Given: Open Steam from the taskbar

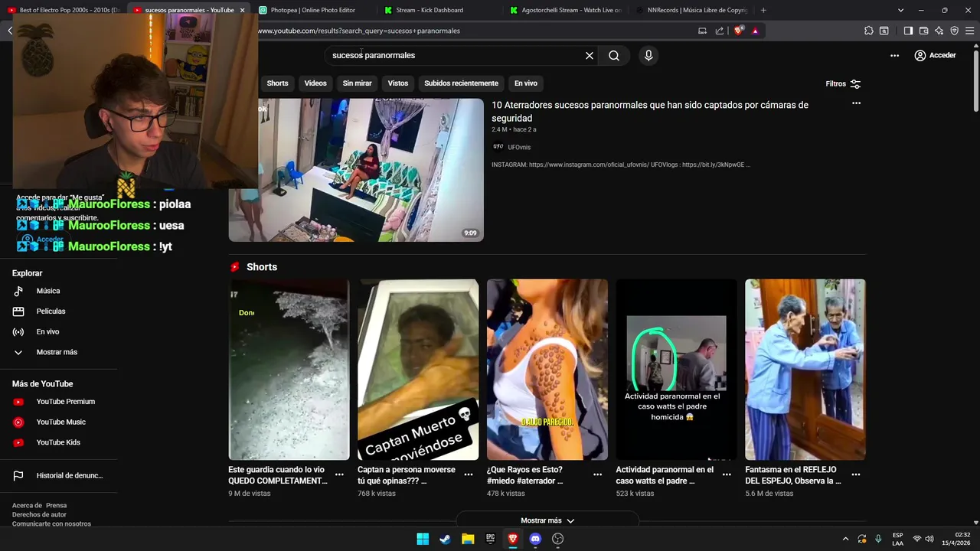Looking at the screenshot, I should click(x=445, y=539).
